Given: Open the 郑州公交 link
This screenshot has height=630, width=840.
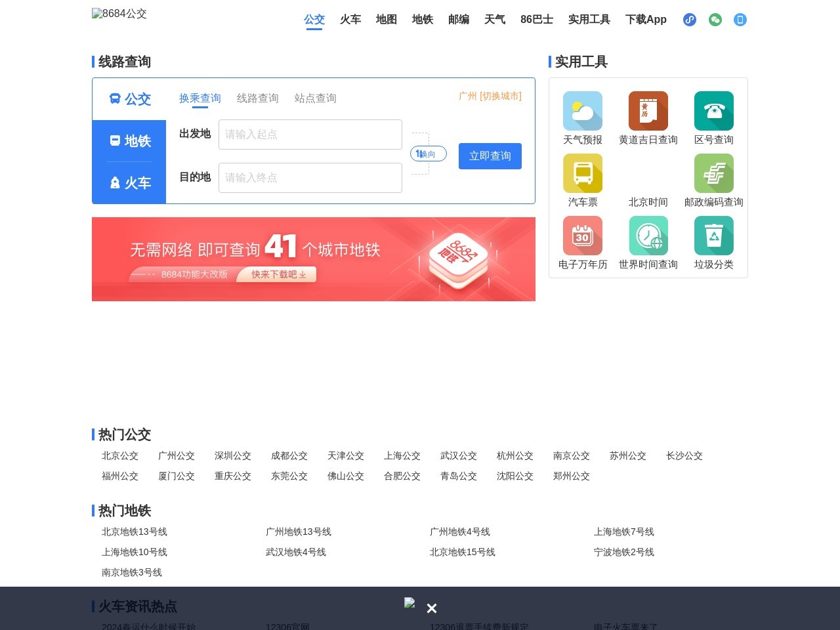Looking at the screenshot, I should pos(572,476).
